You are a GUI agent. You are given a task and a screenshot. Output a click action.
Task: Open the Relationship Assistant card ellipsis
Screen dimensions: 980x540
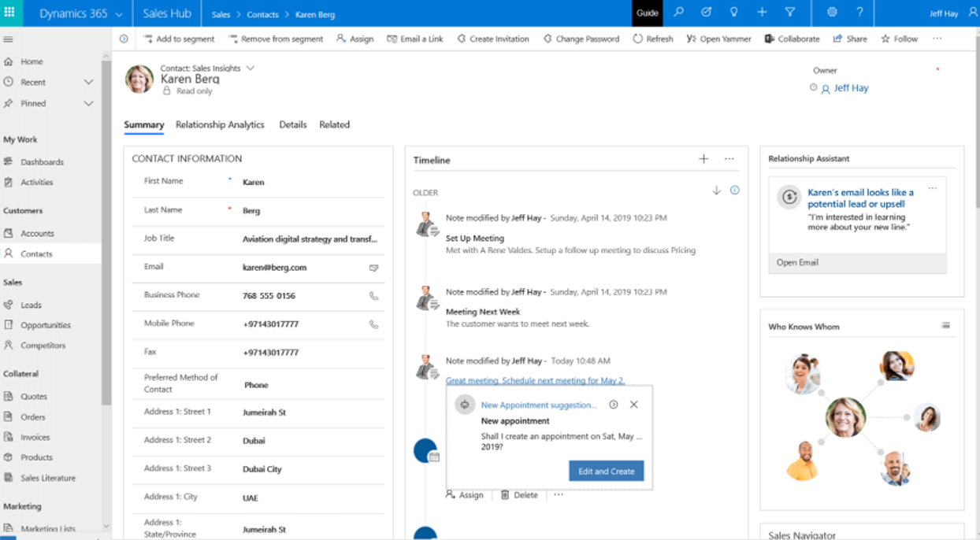(933, 188)
